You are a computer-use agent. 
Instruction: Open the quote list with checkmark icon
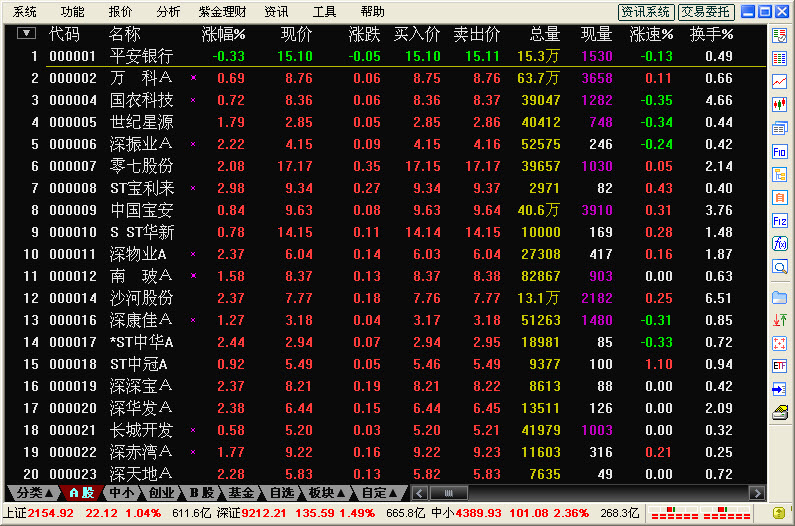pyautogui.click(x=779, y=36)
